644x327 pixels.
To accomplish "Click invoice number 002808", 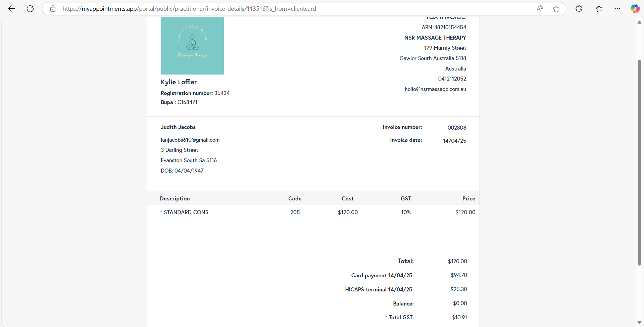I will pyautogui.click(x=457, y=128).
